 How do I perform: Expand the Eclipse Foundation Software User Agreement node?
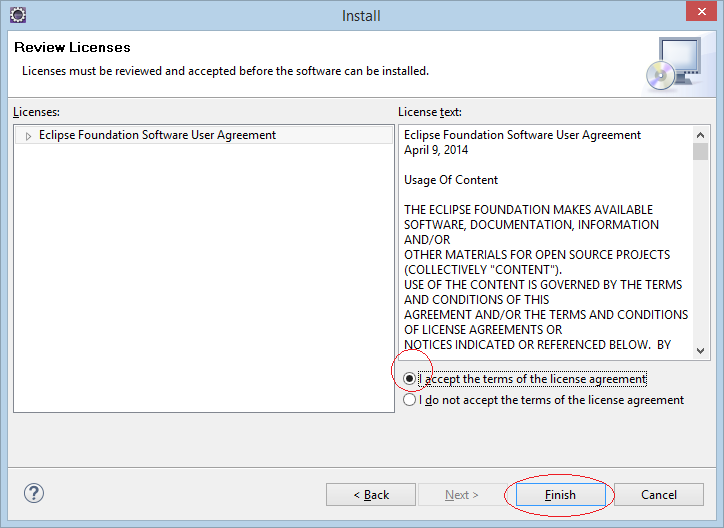(x=28, y=136)
